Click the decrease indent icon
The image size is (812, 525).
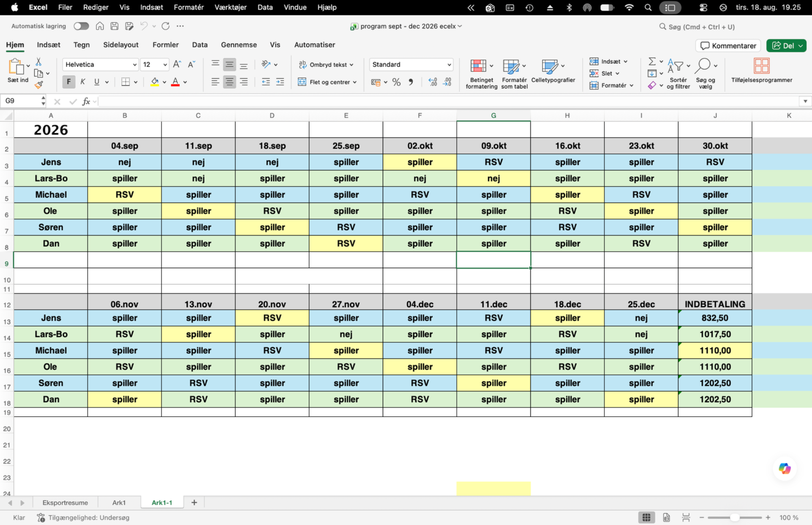[266, 82]
